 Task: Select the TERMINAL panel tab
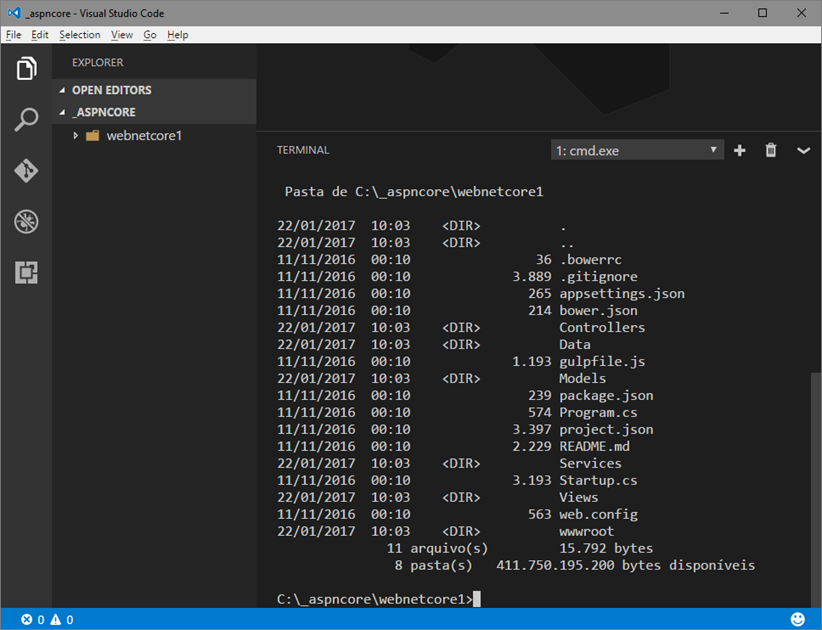coord(303,150)
